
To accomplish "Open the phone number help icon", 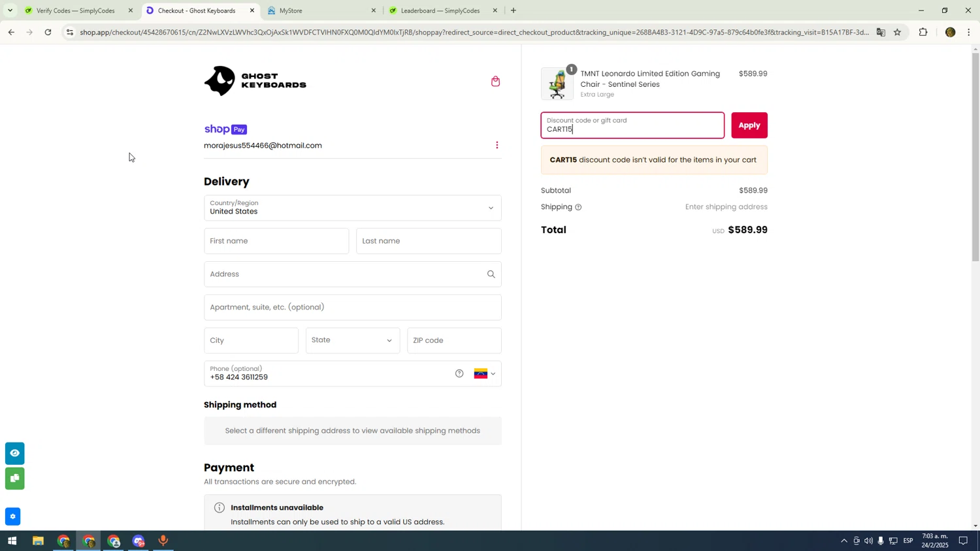I will coord(459,373).
